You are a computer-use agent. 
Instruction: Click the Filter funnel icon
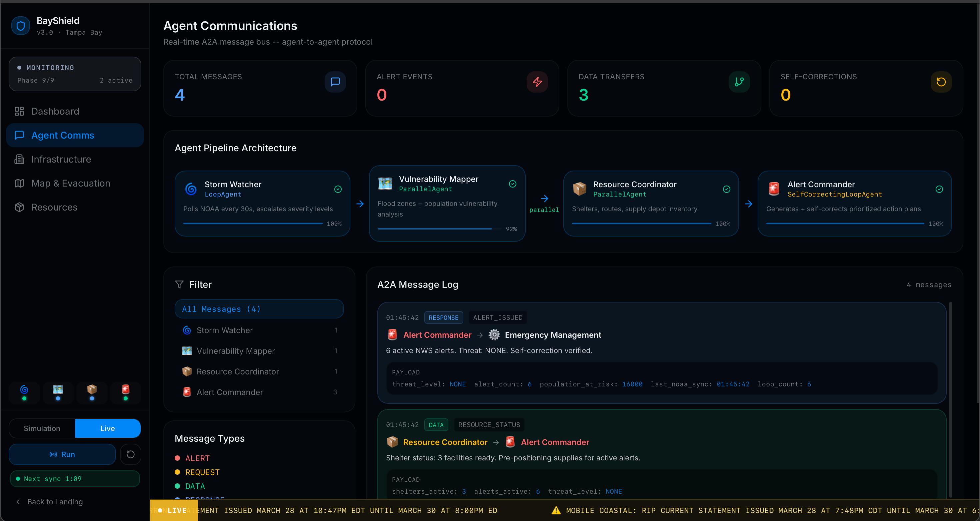coord(179,284)
